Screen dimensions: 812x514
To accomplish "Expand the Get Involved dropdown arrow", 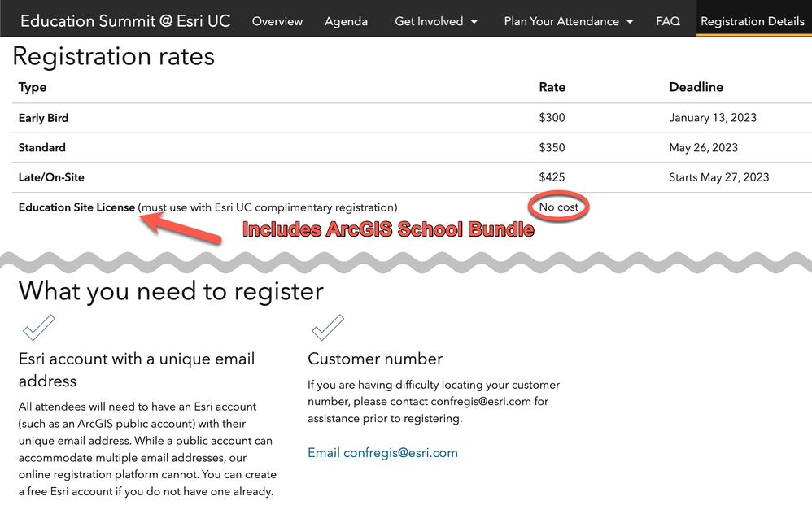I will pyautogui.click(x=474, y=22).
